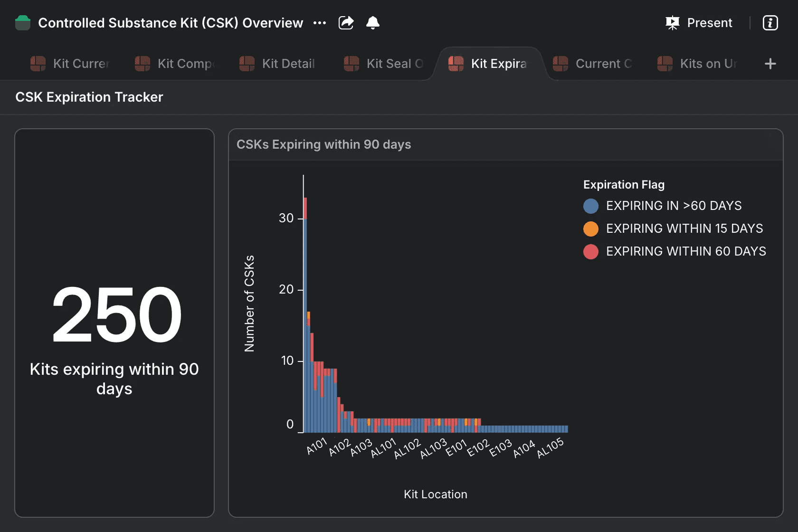Viewport: 798px width, 532px height.
Task: Click the Kit Expiration tab icon
Action: click(x=456, y=64)
